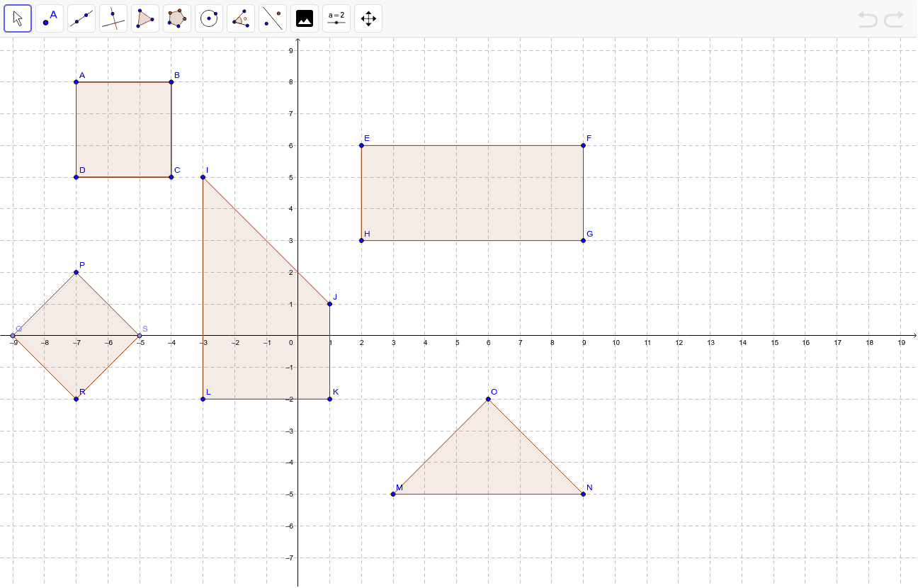Click point K of the trapezoid

(330, 399)
